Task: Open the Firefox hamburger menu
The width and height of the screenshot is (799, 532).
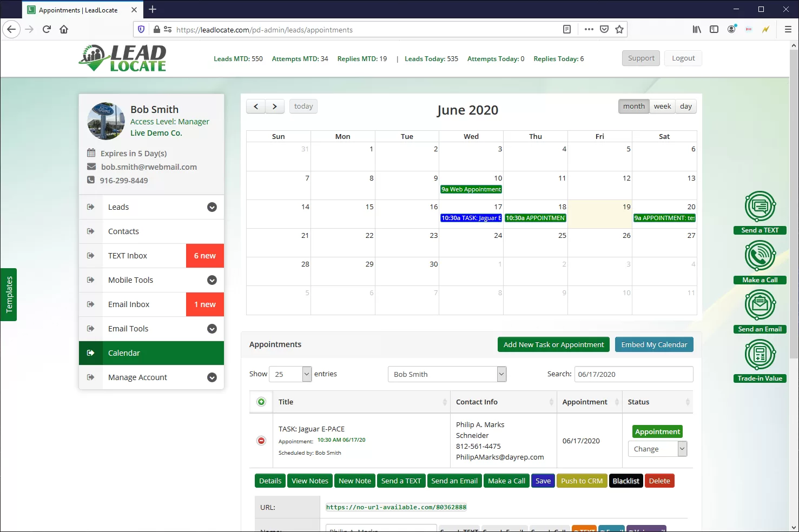Action: click(x=788, y=29)
